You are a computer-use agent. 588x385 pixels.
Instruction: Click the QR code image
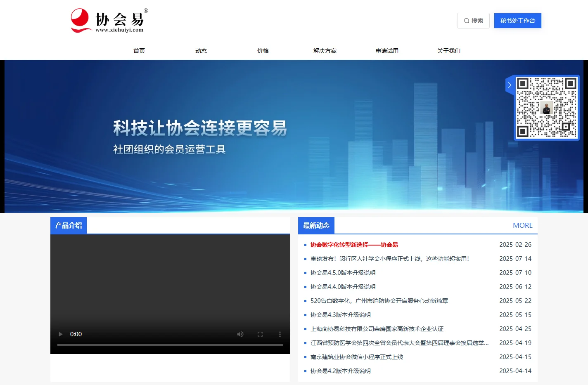(547, 108)
